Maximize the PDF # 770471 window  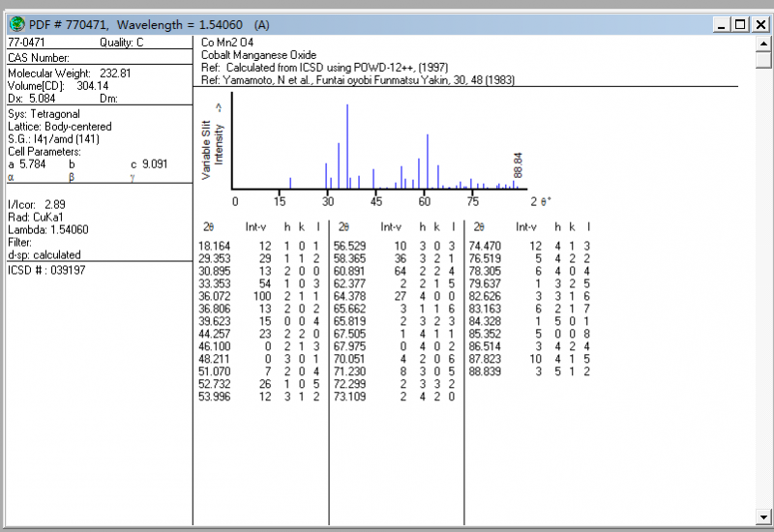[740, 24]
